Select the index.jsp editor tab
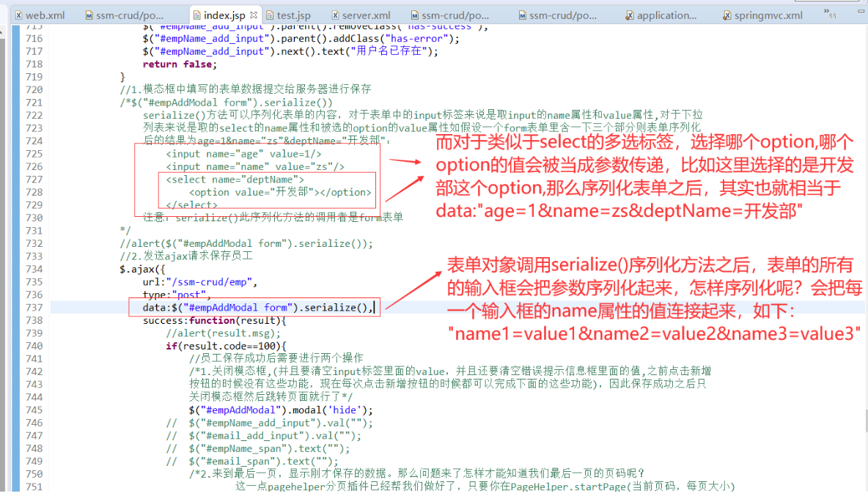This screenshot has width=868, height=496. click(224, 15)
